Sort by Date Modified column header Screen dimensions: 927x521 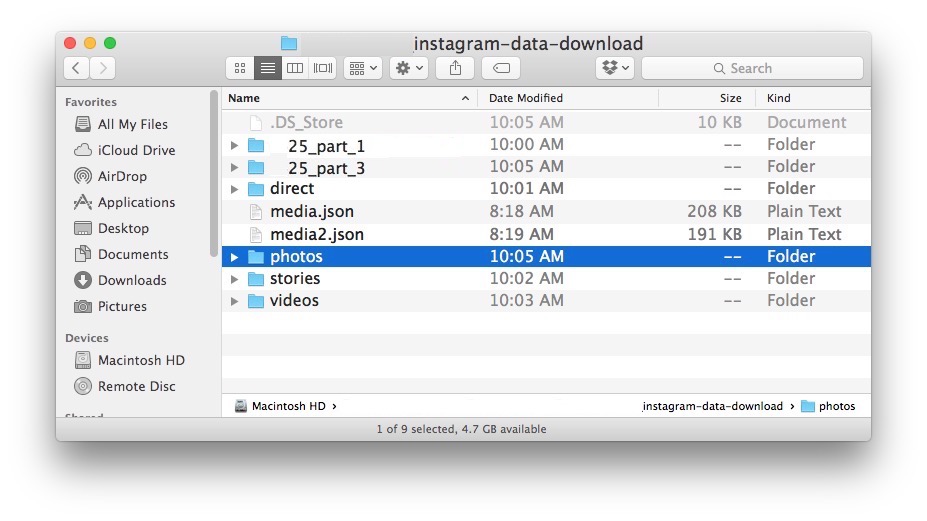[x=568, y=98]
